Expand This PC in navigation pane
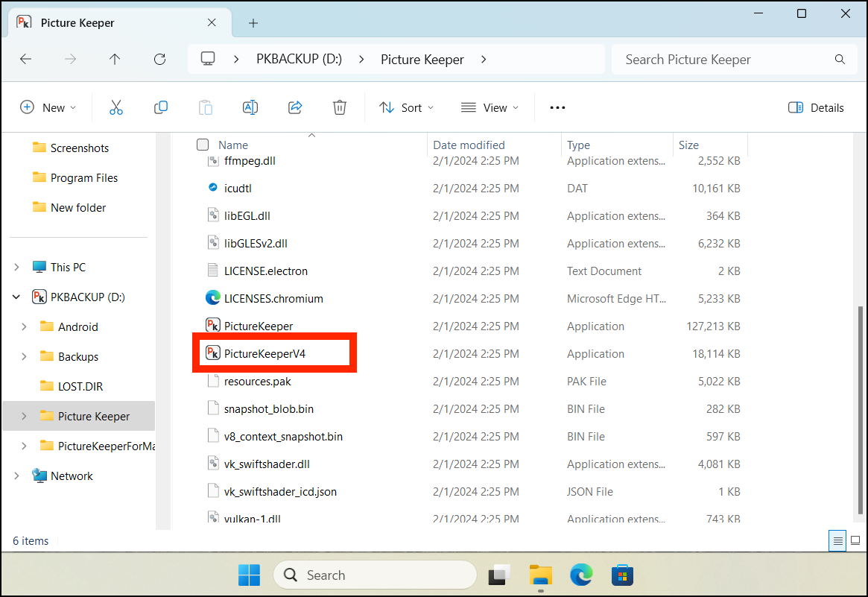 click(16, 267)
